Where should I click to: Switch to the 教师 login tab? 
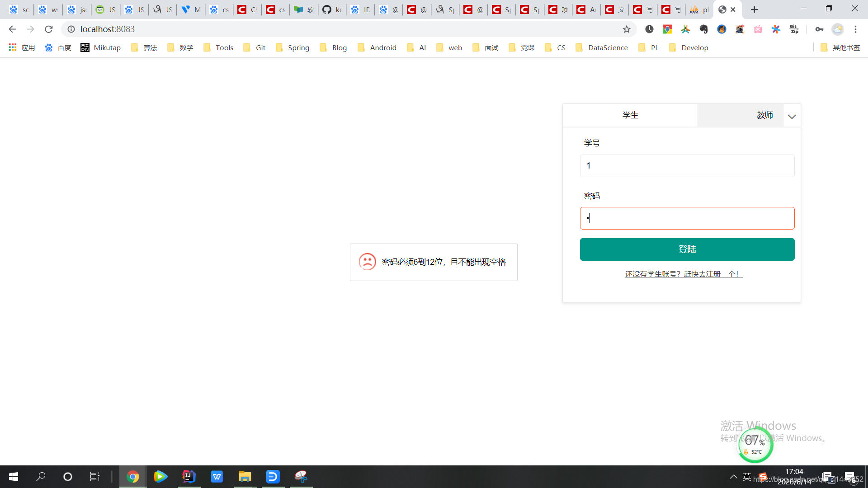coord(765,115)
